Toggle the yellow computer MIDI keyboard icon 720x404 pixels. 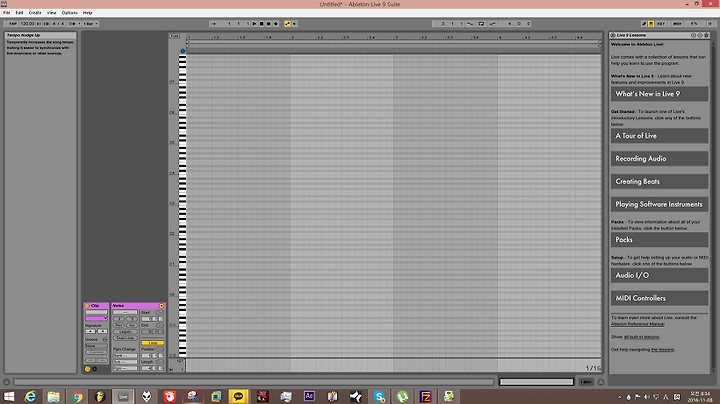pos(651,23)
